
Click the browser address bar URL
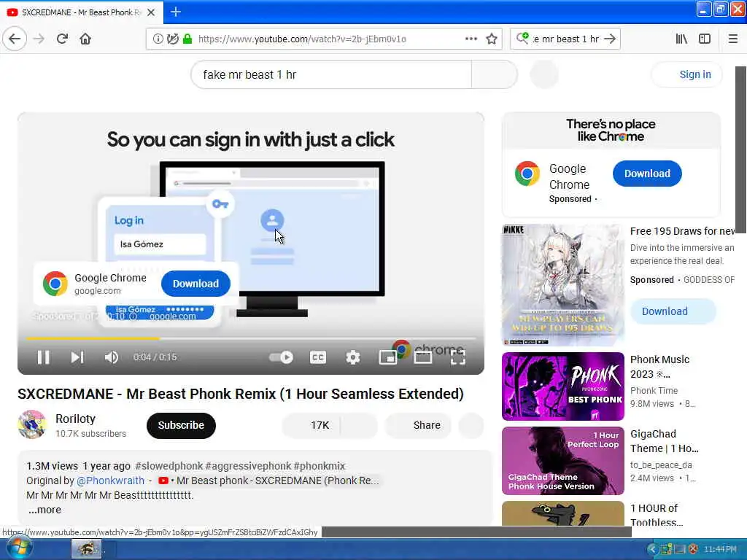coord(302,39)
